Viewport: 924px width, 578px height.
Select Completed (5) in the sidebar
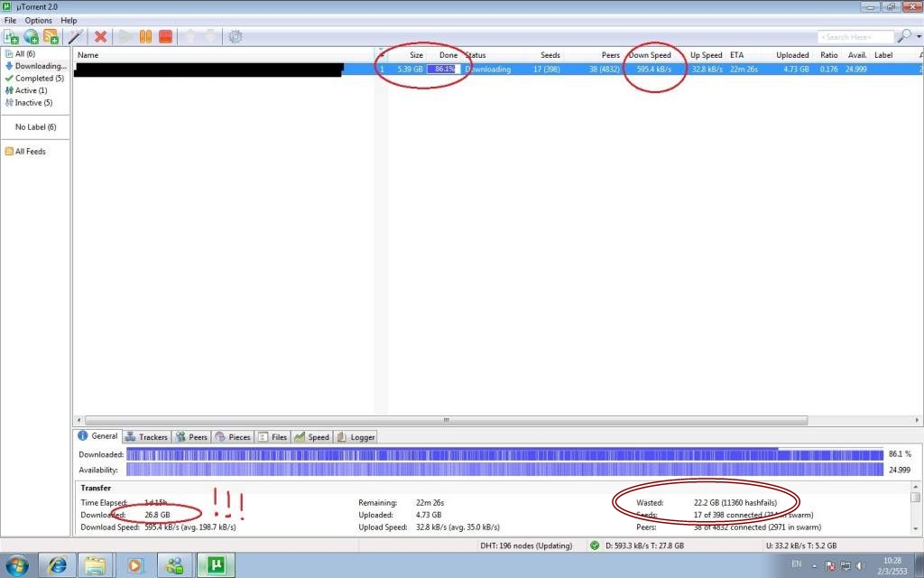pyautogui.click(x=34, y=78)
